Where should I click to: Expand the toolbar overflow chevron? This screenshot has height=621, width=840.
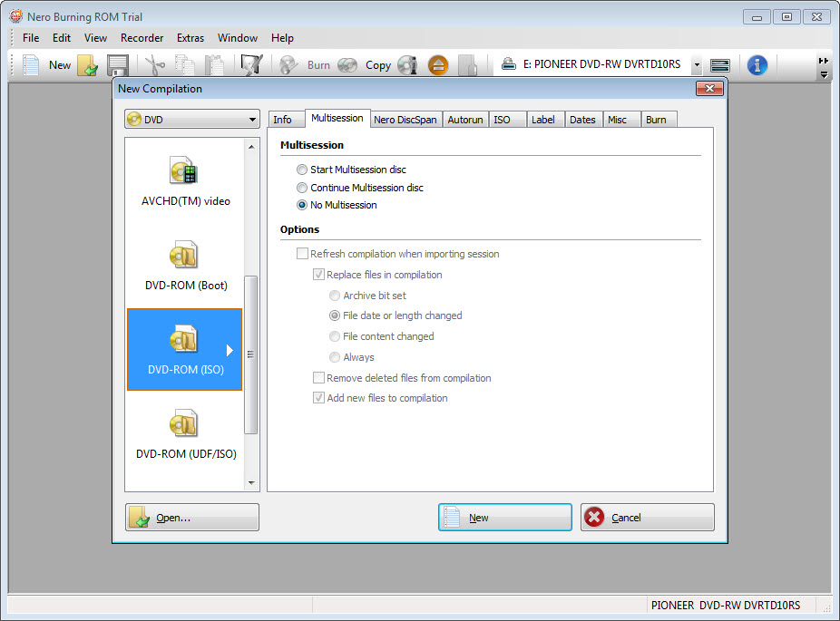[x=824, y=67]
